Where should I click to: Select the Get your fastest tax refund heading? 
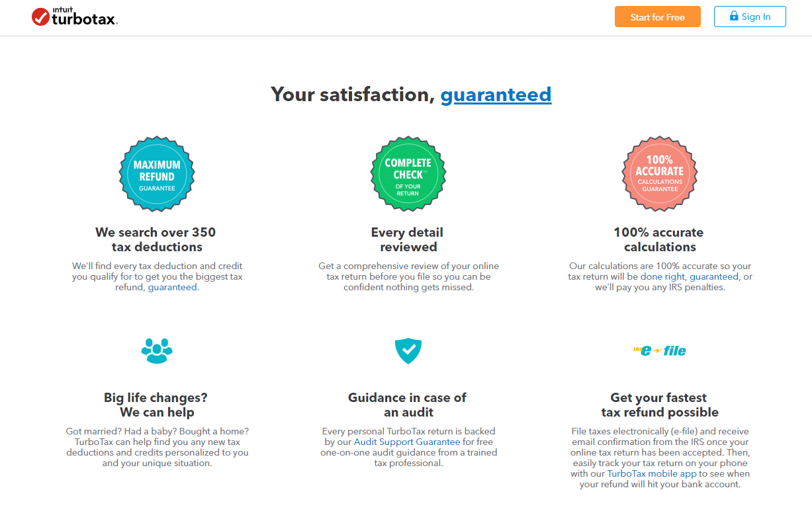pyautogui.click(x=660, y=405)
